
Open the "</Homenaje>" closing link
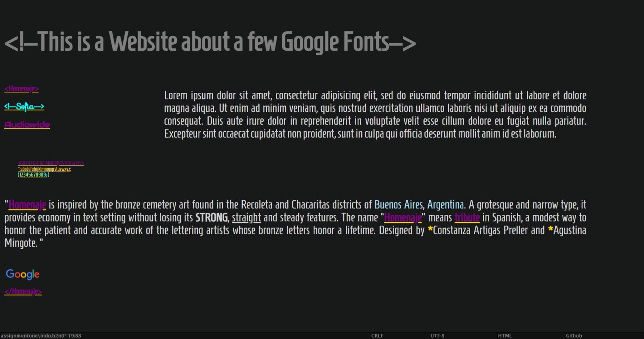(23, 291)
